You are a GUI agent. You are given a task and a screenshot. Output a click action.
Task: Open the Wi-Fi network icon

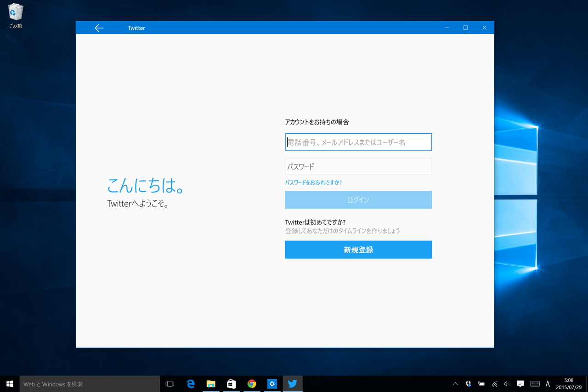(x=494, y=384)
